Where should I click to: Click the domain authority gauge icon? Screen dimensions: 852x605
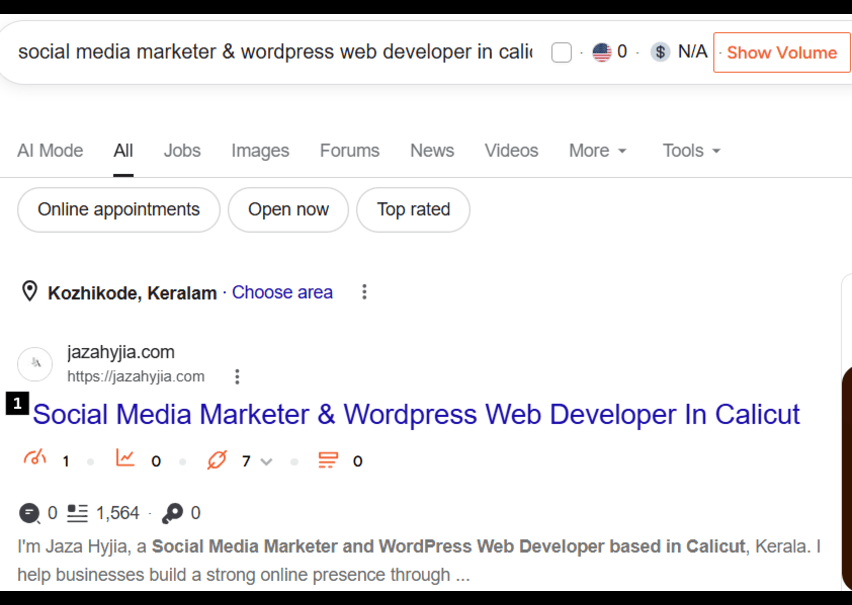tap(35, 459)
